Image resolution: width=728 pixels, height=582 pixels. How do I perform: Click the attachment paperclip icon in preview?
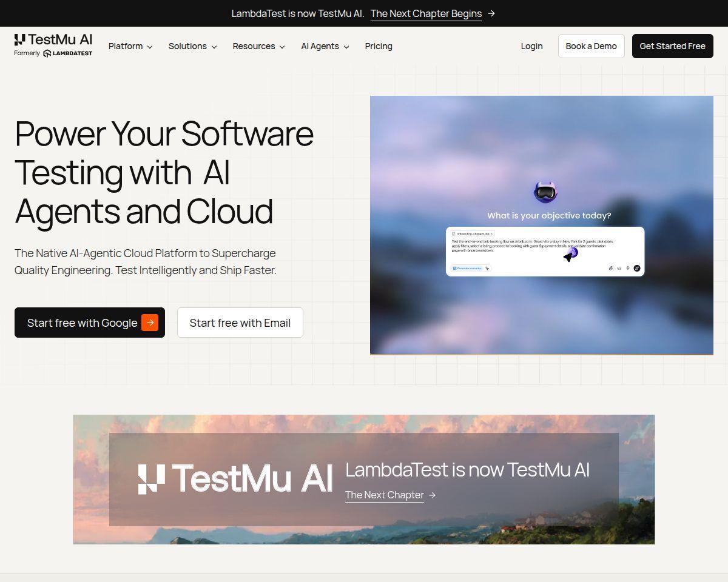[611, 268]
